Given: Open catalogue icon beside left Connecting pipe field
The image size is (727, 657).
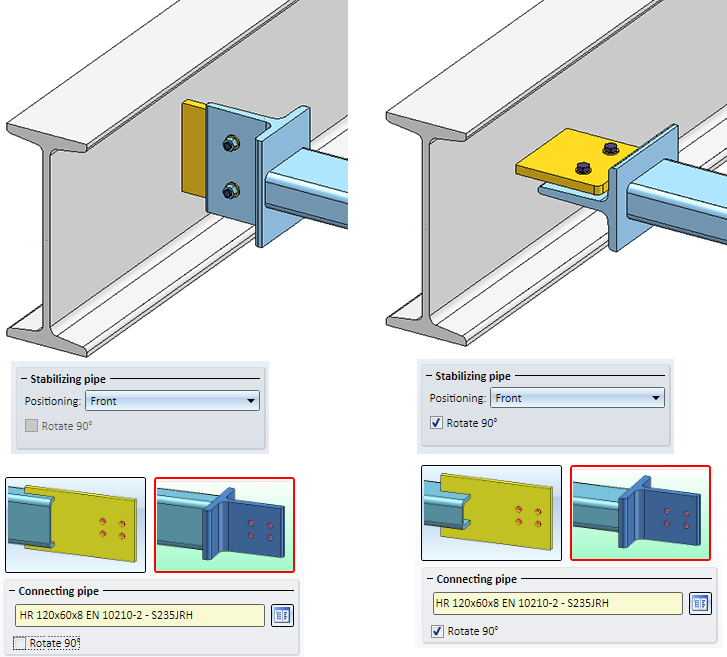Looking at the screenshot, I should pos(282,616).
